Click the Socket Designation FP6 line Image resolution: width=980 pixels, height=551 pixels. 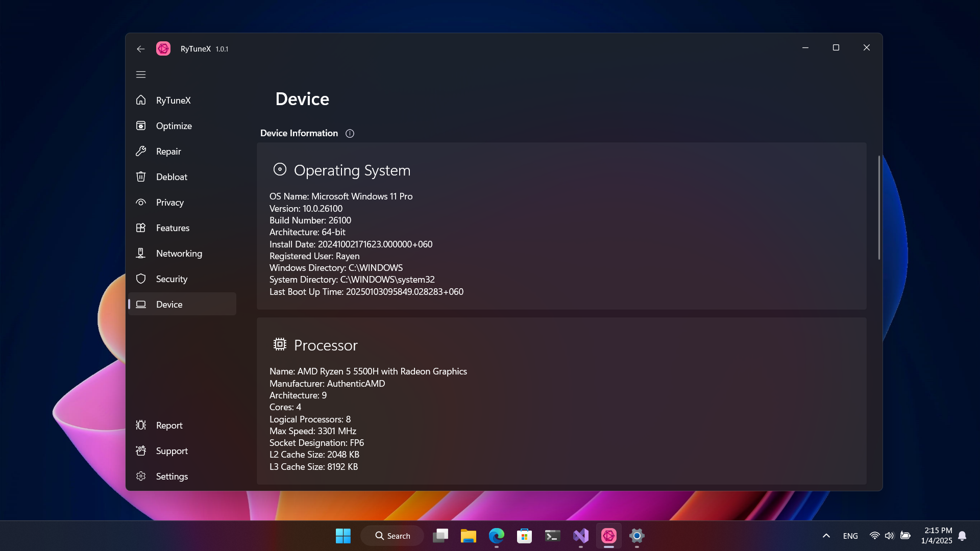316,443
